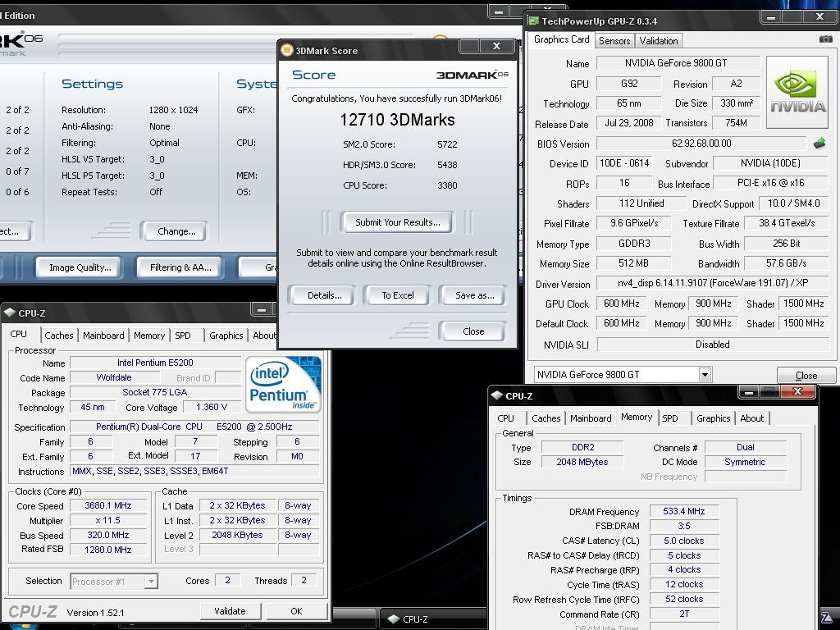Click Validate button in CPU-Z
The width and height of the screenshot is (840, 630).
pyautogui.click(x=230, y=611)
